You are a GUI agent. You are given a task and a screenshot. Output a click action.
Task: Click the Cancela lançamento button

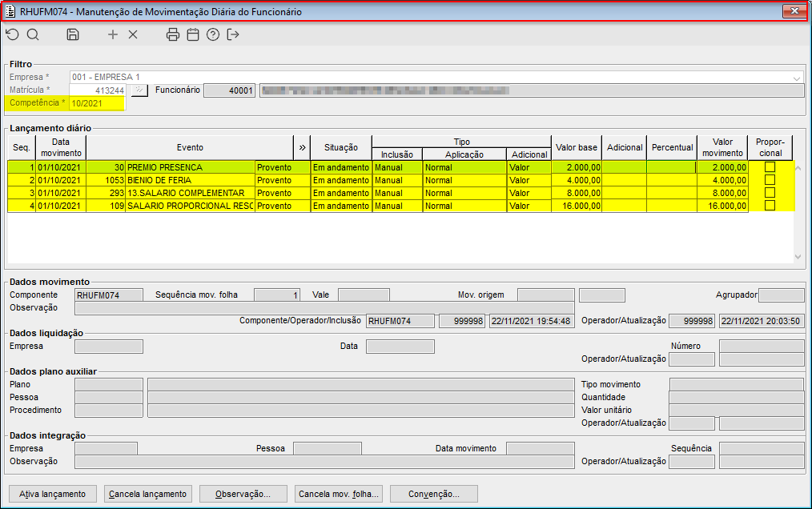point(148,494)
